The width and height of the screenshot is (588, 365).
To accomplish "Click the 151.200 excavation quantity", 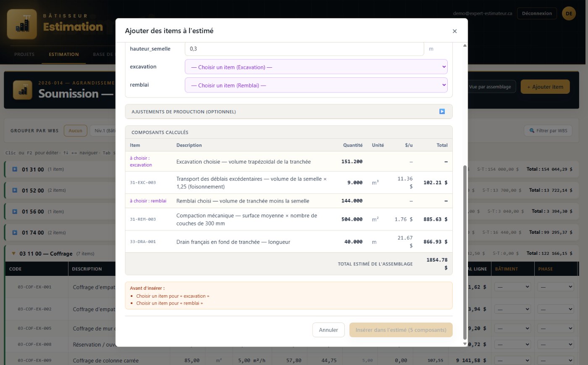I will [x=352, y=161].
